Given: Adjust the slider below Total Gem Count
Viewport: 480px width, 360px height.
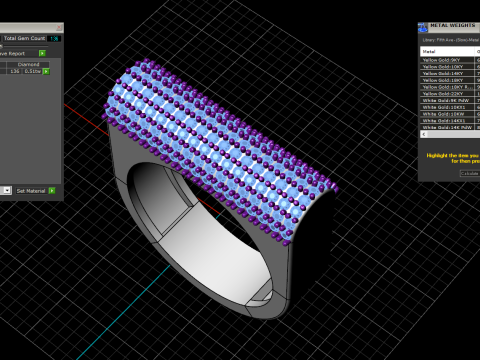Looking at the screenshot, I should (x=25, y=46).
